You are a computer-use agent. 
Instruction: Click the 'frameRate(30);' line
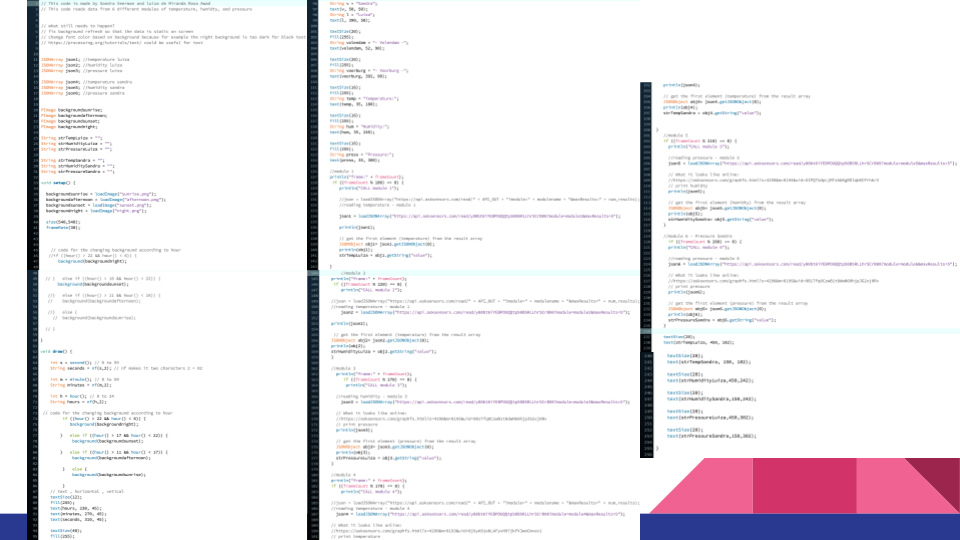click(x=62, y=228)
